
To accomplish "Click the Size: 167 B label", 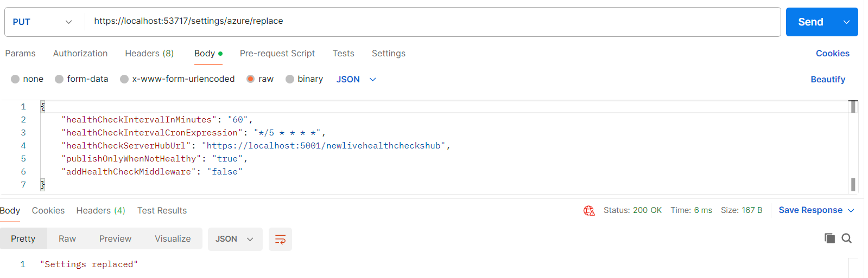I will 742,210.
